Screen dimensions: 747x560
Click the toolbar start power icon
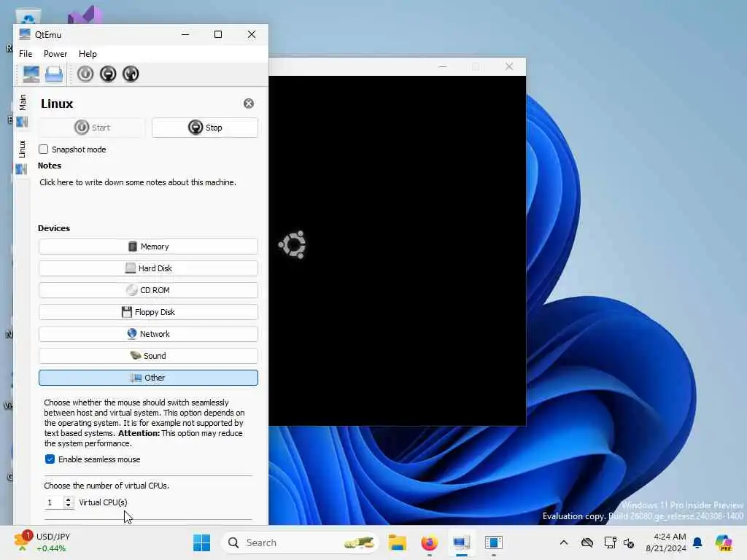pyautogui.click(x=85, y=74)
